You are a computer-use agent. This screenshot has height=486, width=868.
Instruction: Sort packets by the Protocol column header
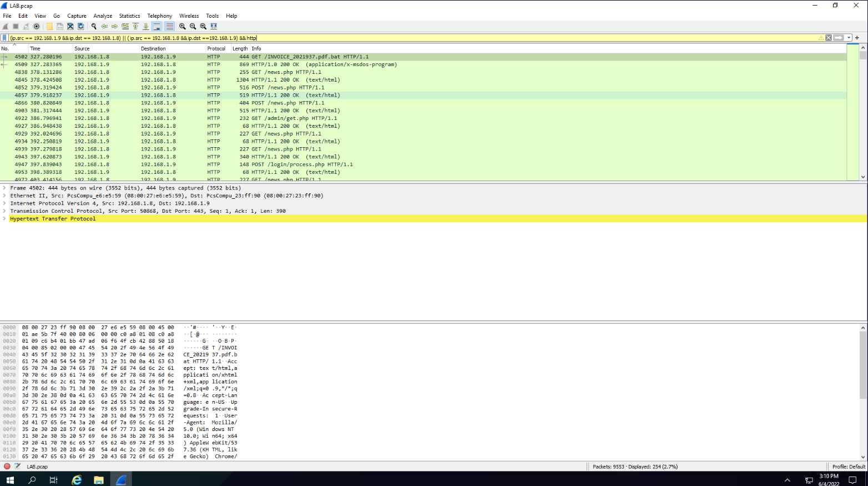click(x=216, y=49)
